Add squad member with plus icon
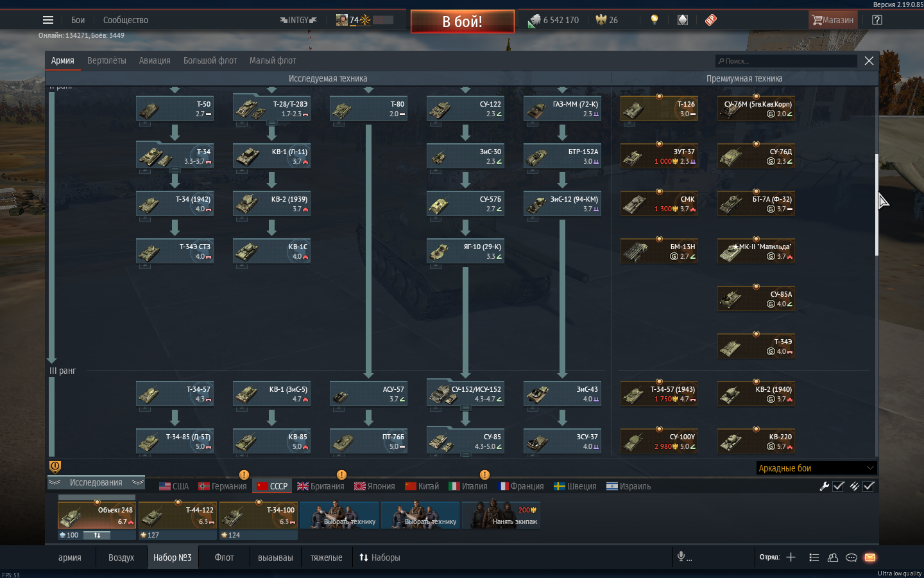The image size is (924, 578). click(x=791, y=557)
